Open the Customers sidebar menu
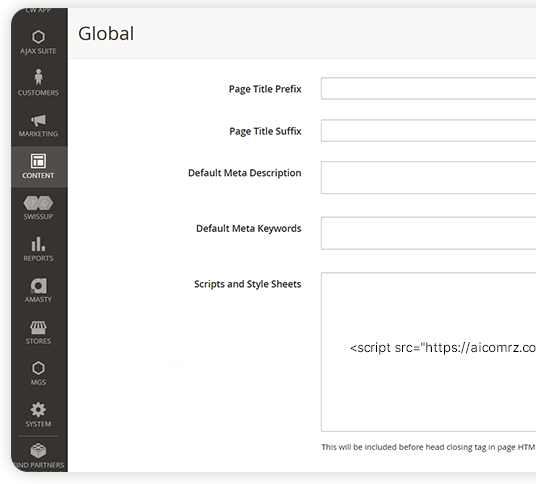The height and width of the screenshot is (484, 536). click(x=39, y=82)
